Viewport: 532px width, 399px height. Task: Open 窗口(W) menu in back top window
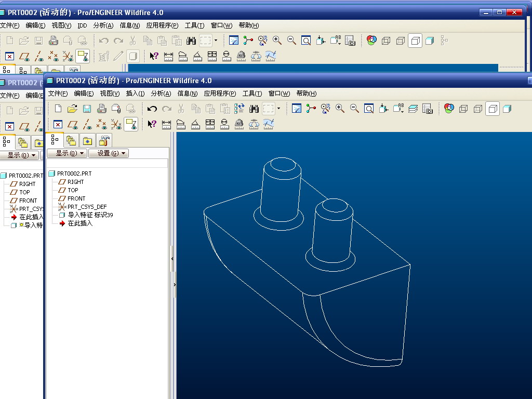point(221,25)
